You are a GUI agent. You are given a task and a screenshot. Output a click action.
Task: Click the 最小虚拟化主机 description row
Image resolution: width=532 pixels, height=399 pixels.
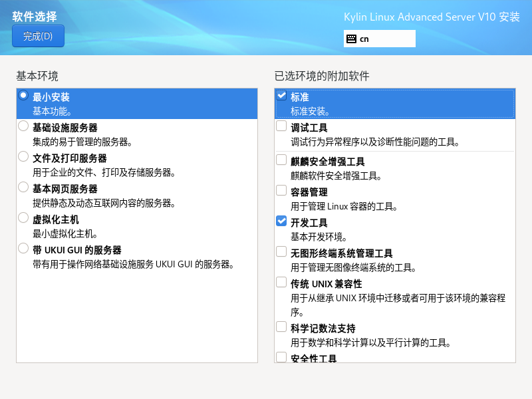tap(66, 233)
